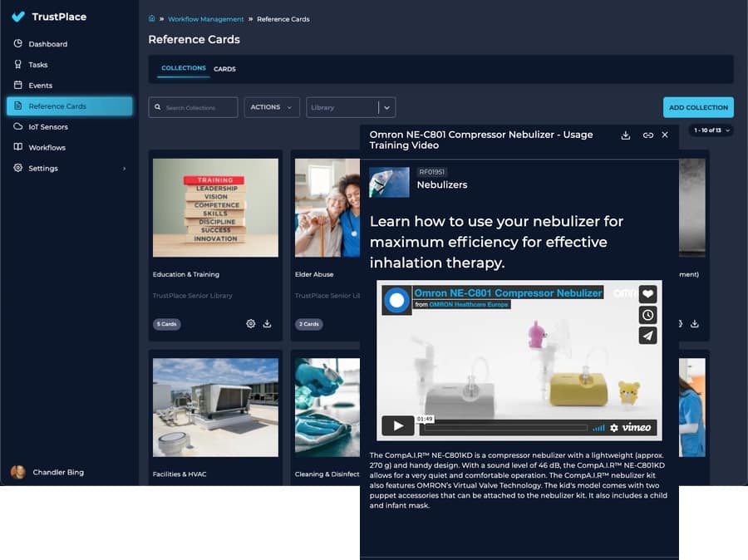Open the Library dropdown
This screenshot has height=560, width=748.
click(351, 107)
